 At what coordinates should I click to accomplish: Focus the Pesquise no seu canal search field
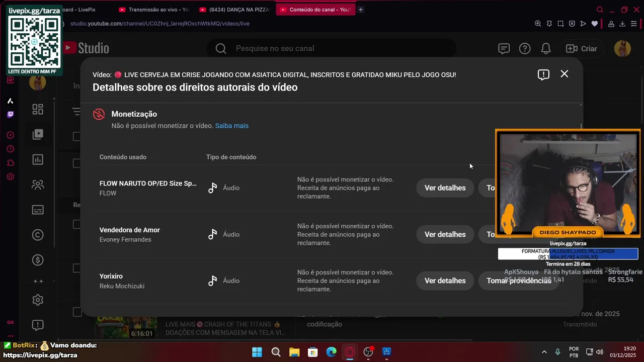click(x=332, y=48)
